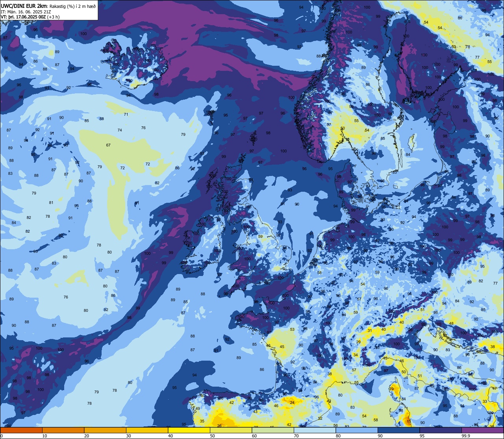Click the '24' humidity value in northern Spain

[x=292, y=402]
